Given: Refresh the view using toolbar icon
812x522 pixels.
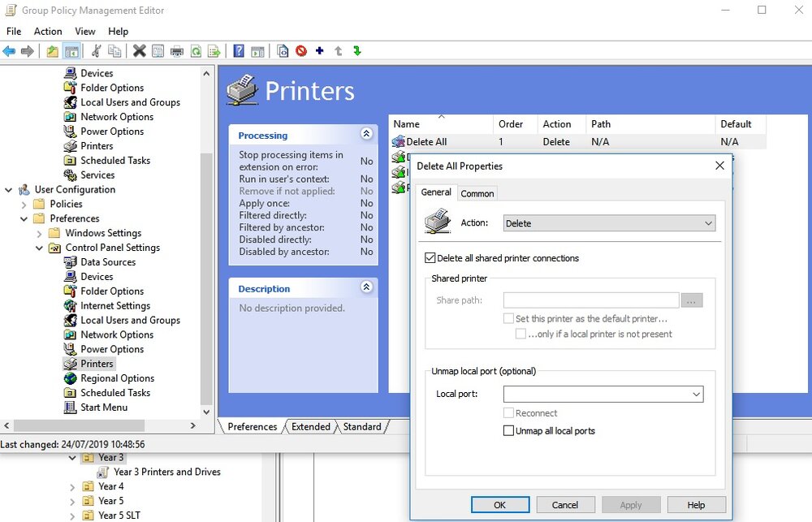Looking at the screenshot, I should click(196, 51).
